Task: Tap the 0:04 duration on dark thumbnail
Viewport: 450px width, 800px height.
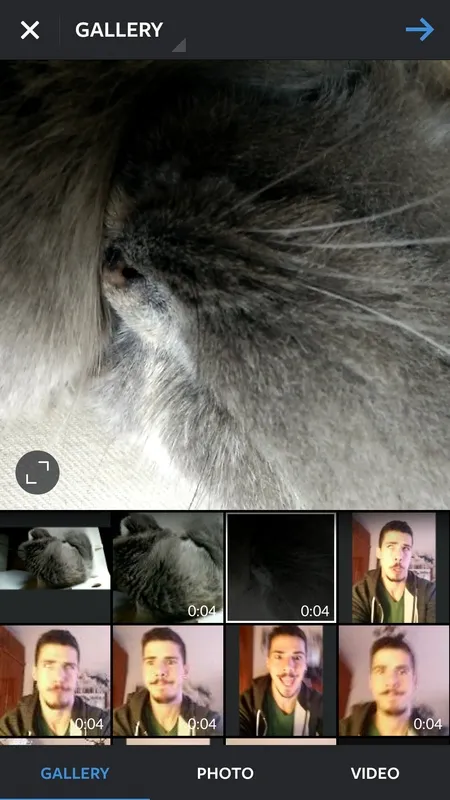Action: coord(315,610)
